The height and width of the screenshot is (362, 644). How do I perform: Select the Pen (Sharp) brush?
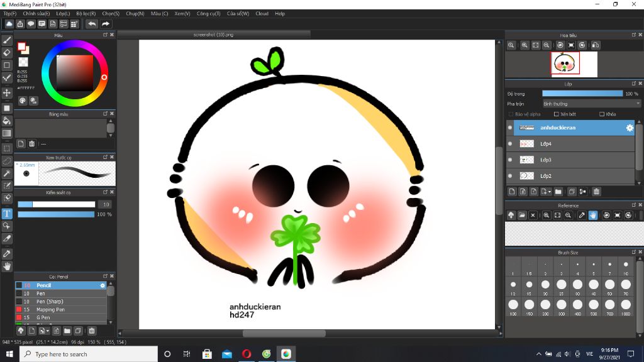(61, 301)
